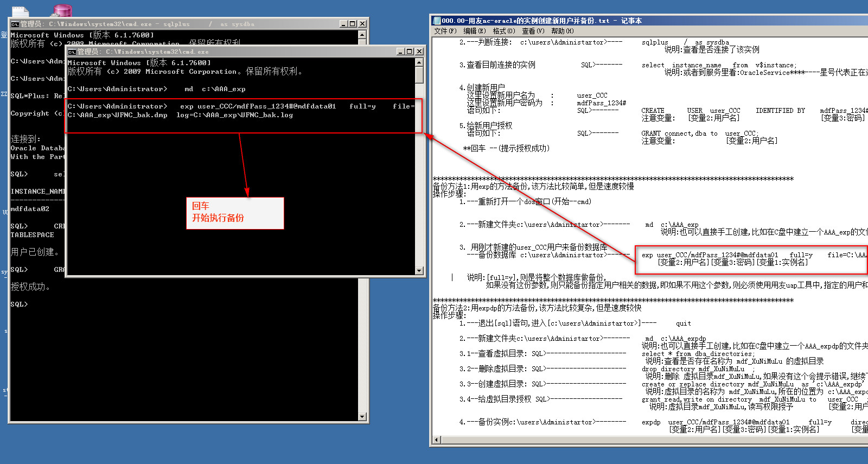The image size is (868, 464).
Task: Open the 格式(O) menu in Notepad
Action: (x=503, y=31)
